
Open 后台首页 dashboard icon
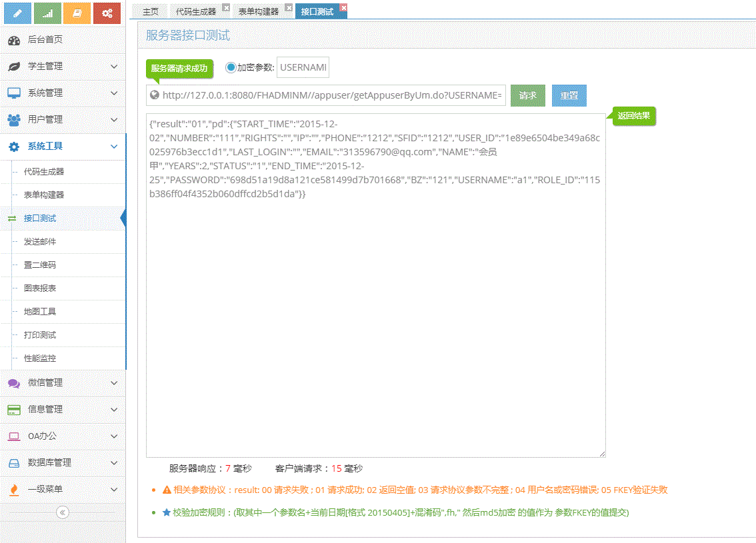pos(14,40)
